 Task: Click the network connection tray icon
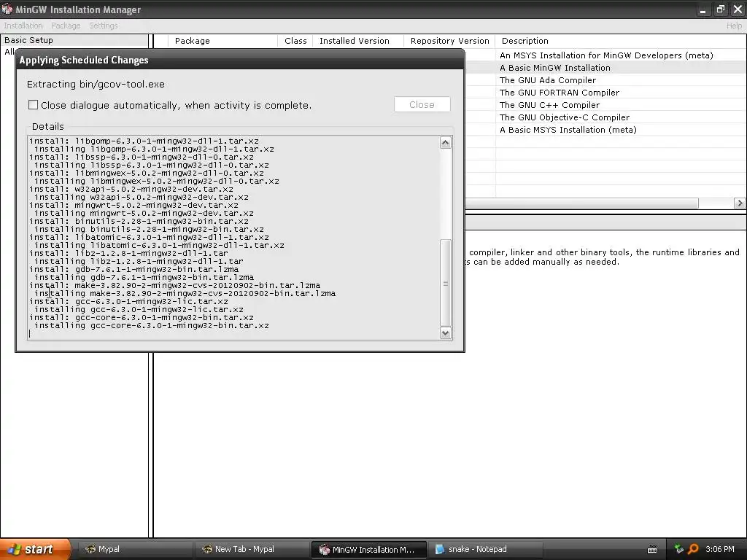click(x=679, y=549)
